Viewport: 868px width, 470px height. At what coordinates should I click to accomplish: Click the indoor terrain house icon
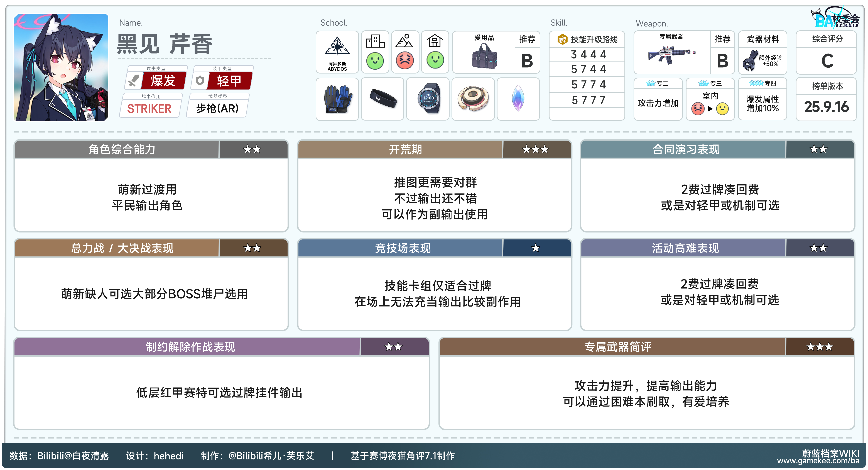pyautogui.click(x=435, y=41)
